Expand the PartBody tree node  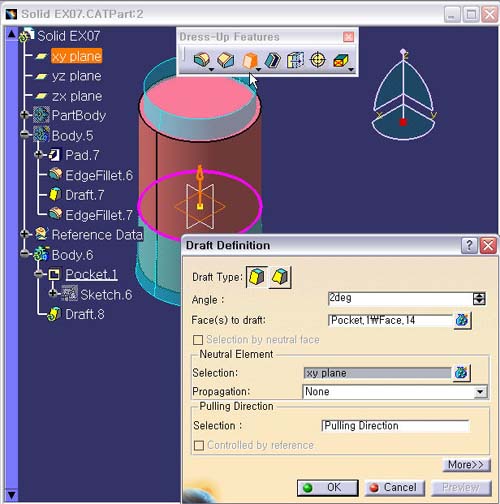pyautogui.click(x=24, y=115)
